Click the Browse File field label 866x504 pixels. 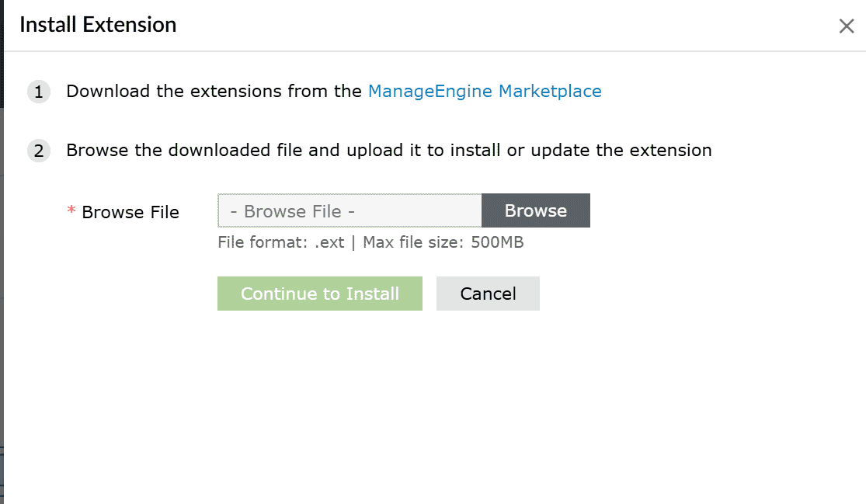130,212
